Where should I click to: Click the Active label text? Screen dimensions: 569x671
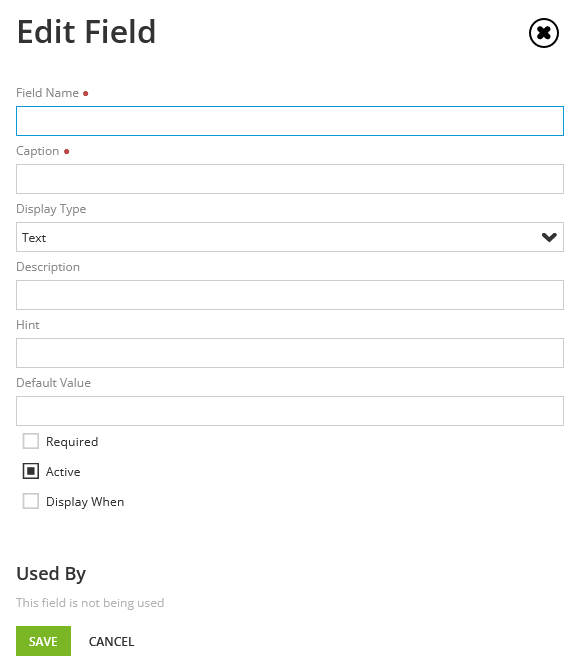pos(63,472)
